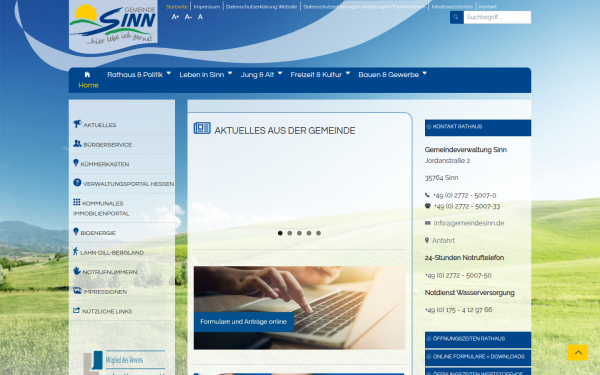Click the fax icon by 5007-33
This screenshot has width=600, height=375.
coord(428,206)
